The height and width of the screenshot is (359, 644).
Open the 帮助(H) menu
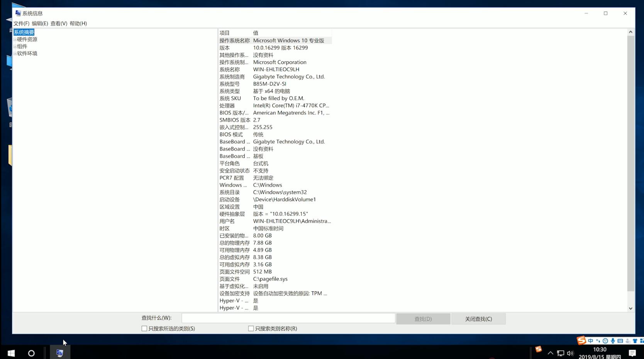point(78,24)
